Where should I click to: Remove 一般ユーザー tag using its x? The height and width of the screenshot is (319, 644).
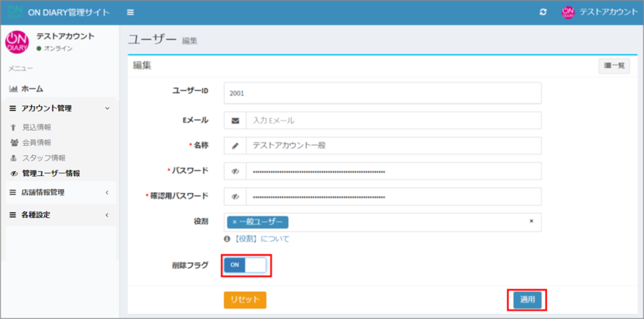pos(235,222)
